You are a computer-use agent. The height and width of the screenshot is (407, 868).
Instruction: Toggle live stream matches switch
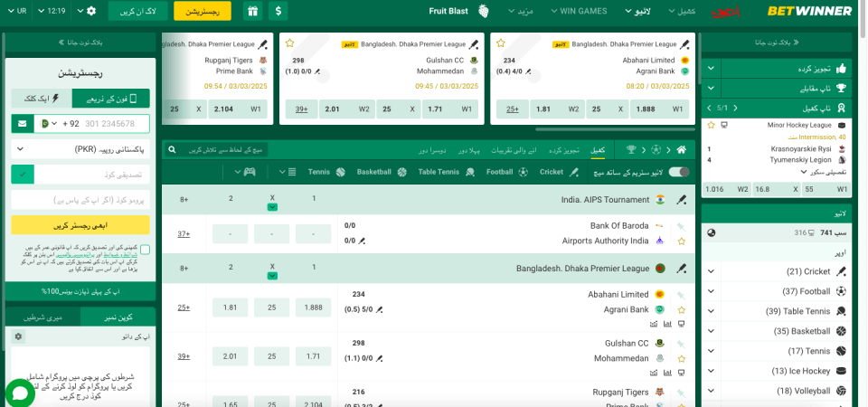(x=679, y=172)
